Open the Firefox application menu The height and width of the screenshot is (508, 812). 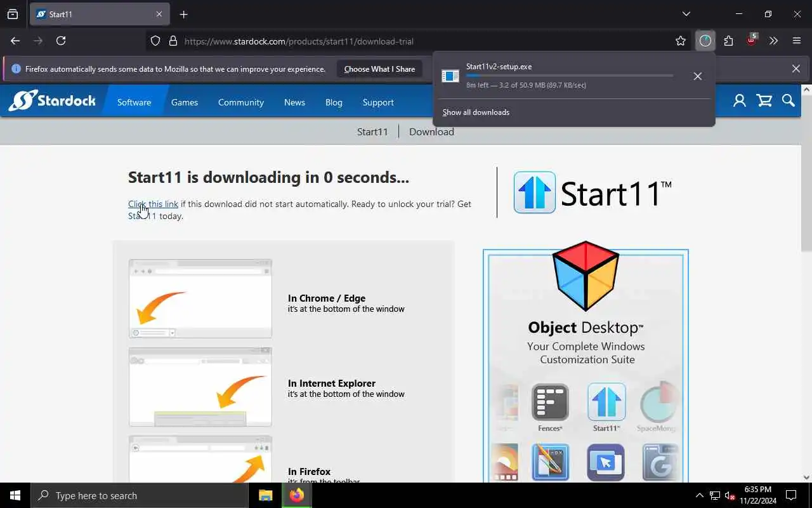pos(797,41)
